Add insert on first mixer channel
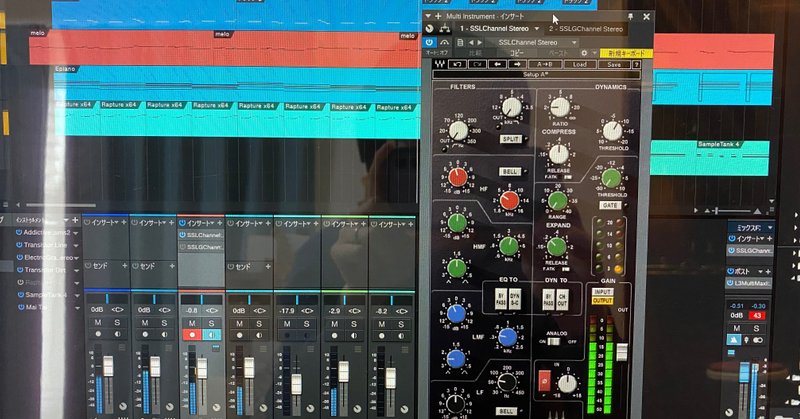This screenshot has height=419, width=800. [123, 223]
